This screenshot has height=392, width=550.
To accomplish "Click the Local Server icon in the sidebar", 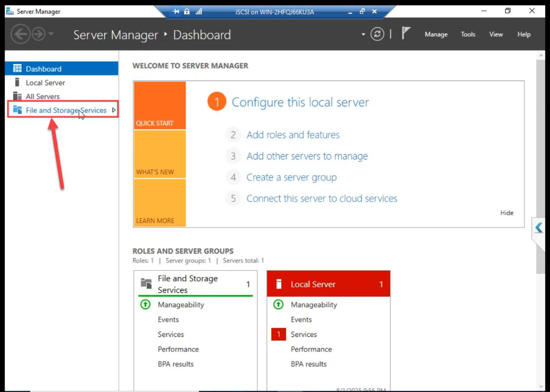I will [17, 82].
